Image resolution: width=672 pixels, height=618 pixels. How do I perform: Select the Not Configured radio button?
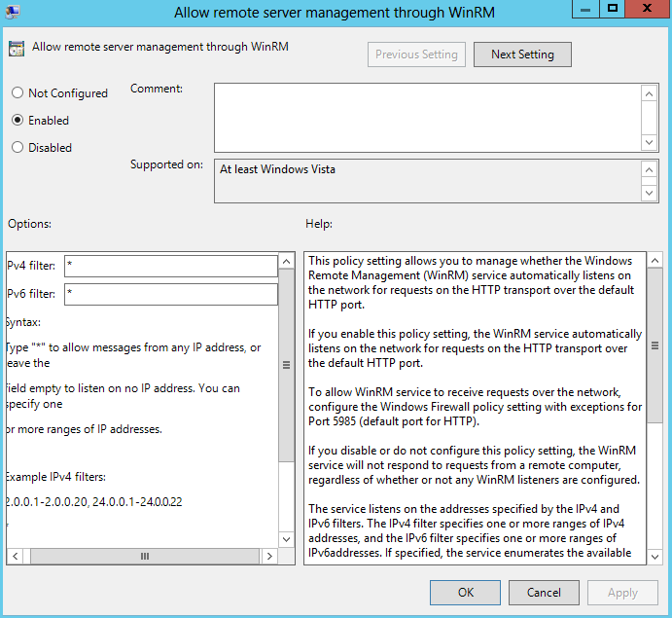(18, 93)
